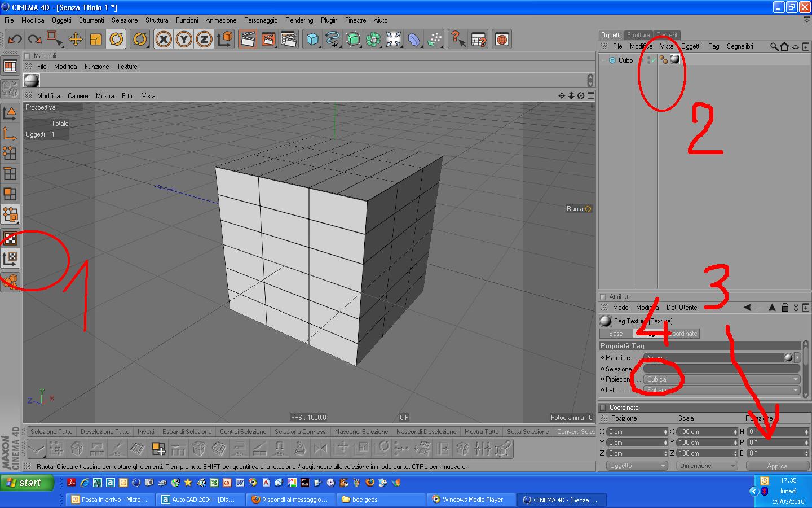812x508 pixels.
Task: Select the Polygons mode tool in sidebar
Action: click(x=10, y=194)
